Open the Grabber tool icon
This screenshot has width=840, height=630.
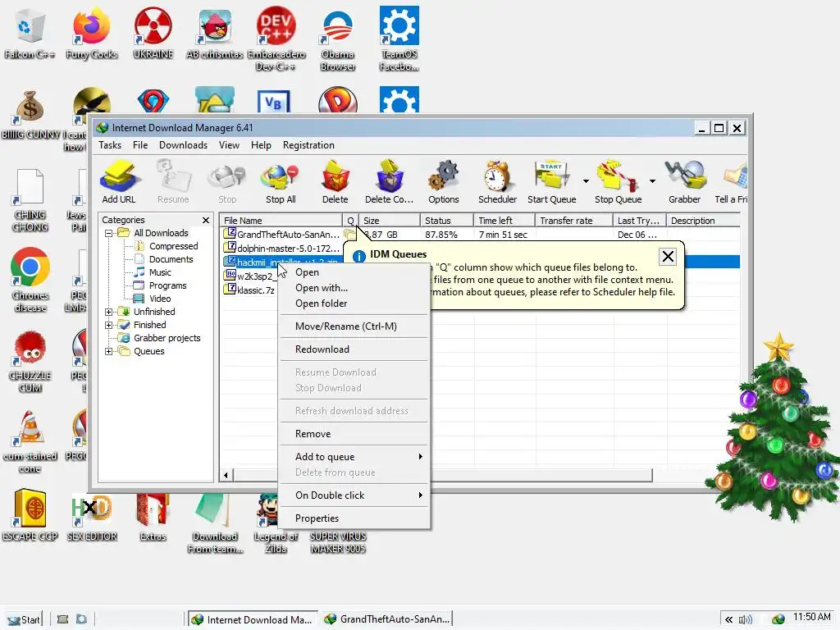coord(685,182)
